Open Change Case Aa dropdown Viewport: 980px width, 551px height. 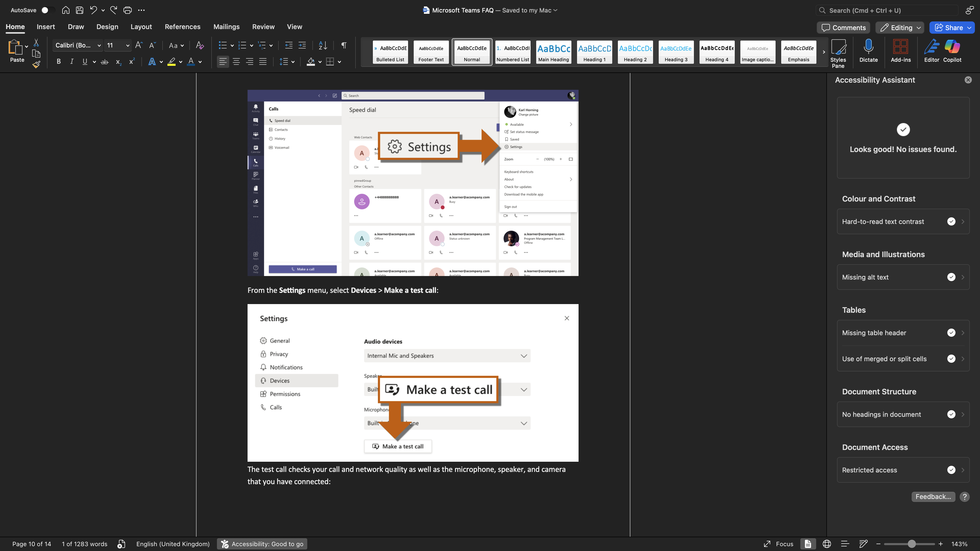(176, 46)
